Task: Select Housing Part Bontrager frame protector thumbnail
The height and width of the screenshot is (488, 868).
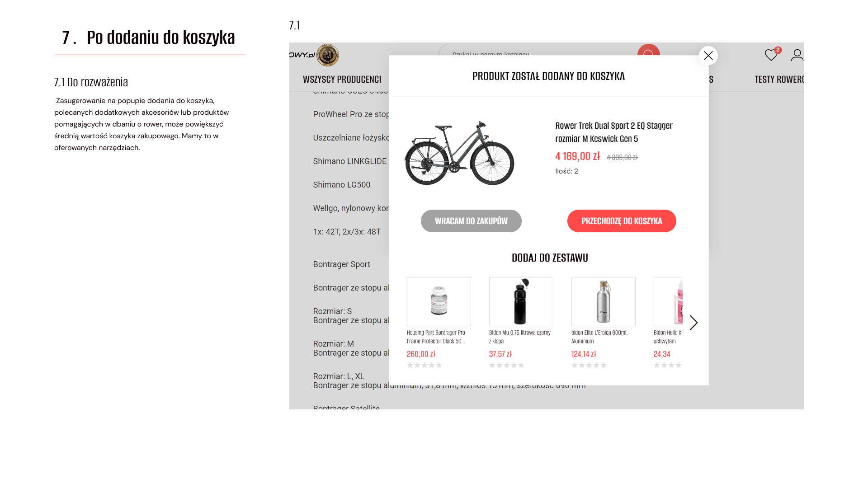Action: [x=439, y=301]
